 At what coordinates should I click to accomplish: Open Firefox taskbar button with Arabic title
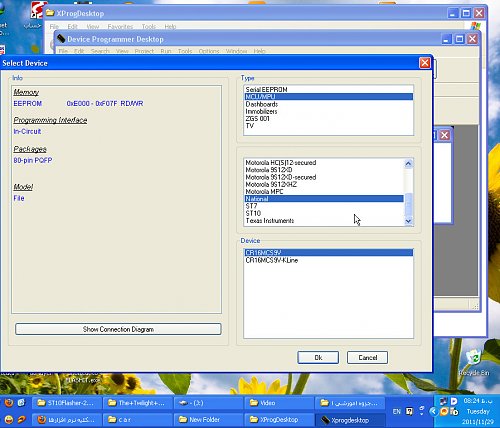[67, 419]
